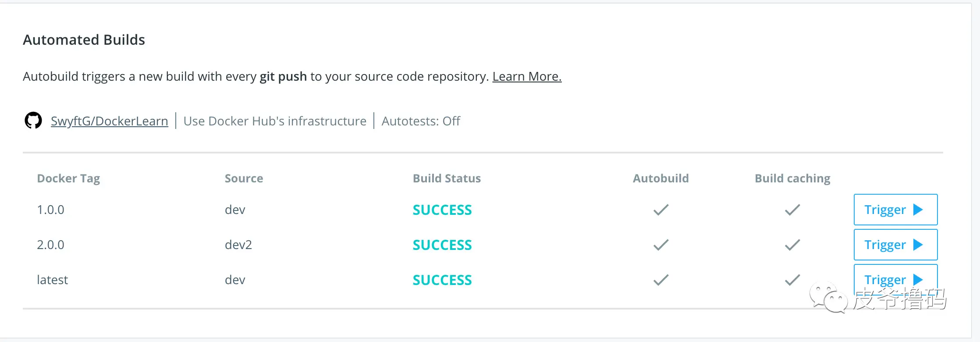Click the Docker Tag column header
Screen dimensions: 980x342
point(68,178)
